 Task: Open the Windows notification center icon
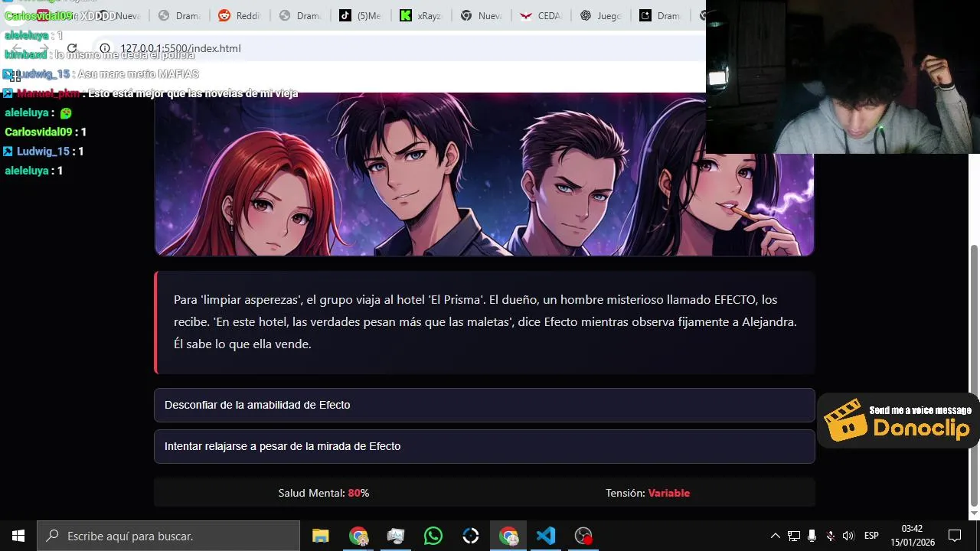pyautogui.click(x=955, y=536)
